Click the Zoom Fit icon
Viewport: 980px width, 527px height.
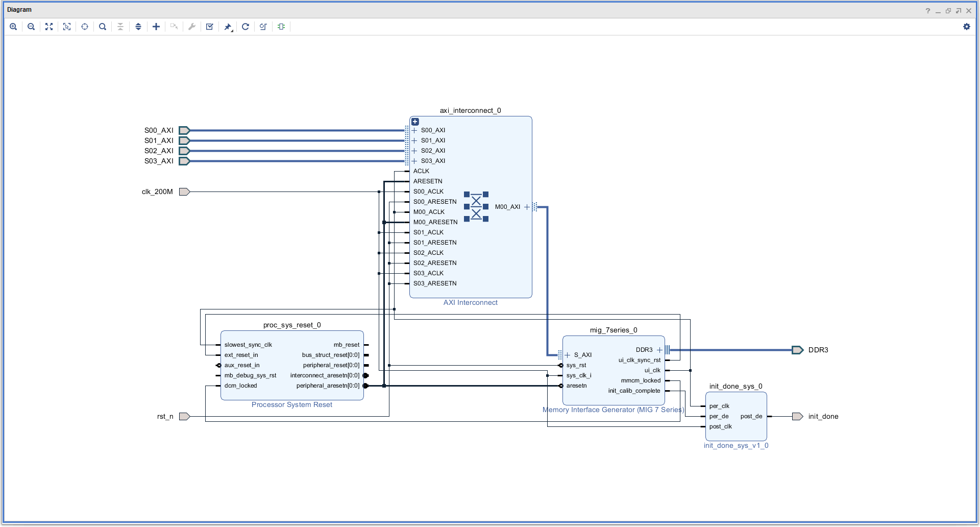[49, 27]
